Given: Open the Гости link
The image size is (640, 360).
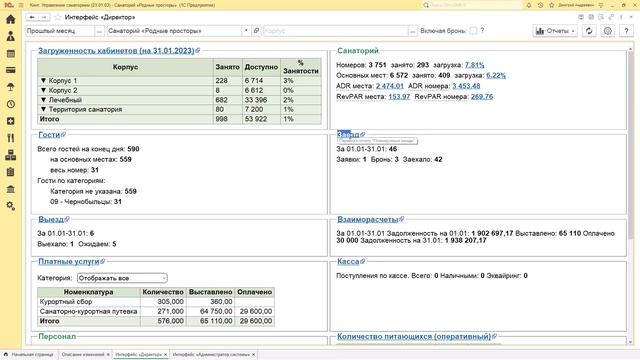Looking at the screenshot, I should pos(49,135).
